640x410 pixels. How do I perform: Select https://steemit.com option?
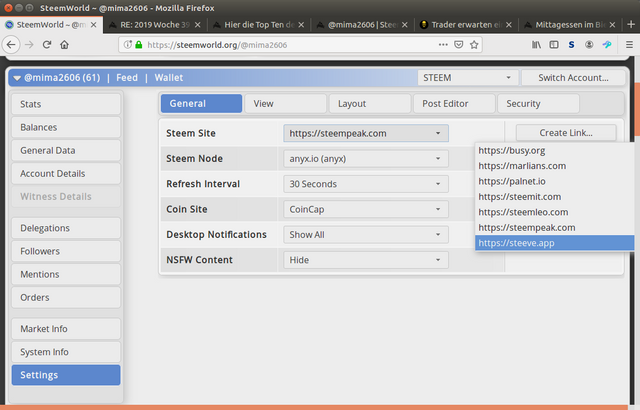tap(554, 197)
